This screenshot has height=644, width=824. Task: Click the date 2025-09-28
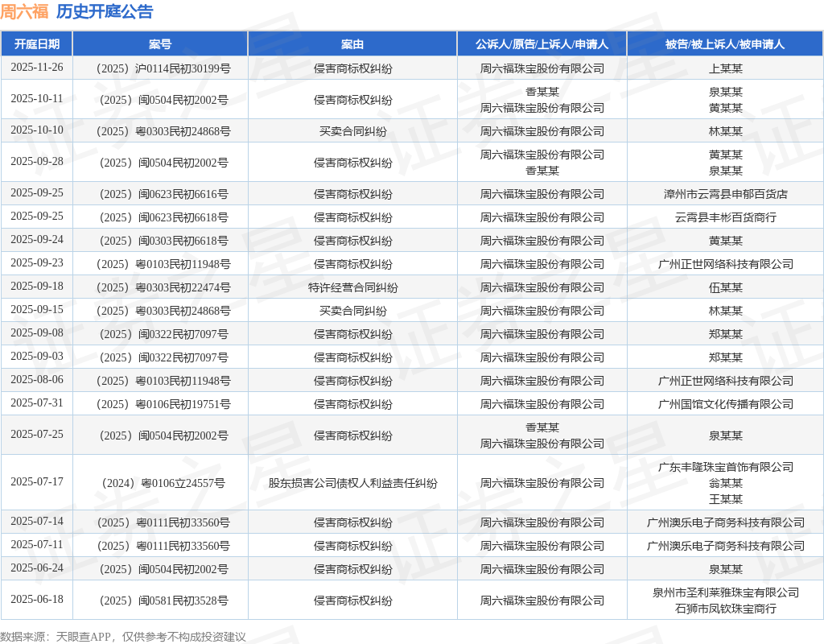point(37,161)
